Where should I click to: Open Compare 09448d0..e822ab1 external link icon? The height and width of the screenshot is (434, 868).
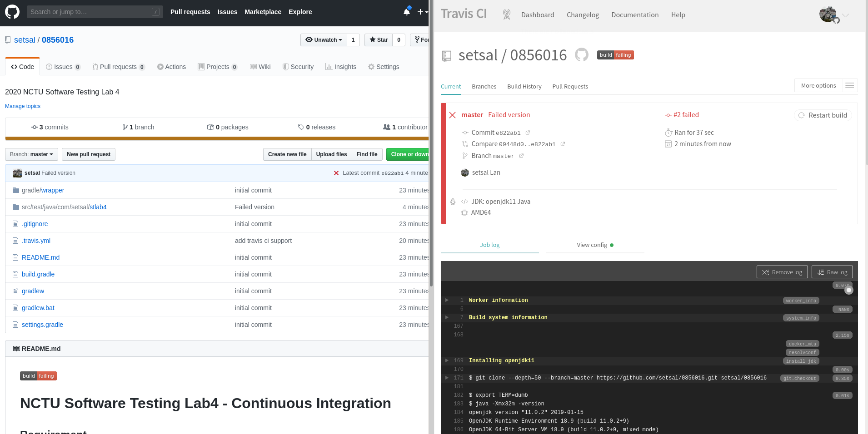coord(563,144)
